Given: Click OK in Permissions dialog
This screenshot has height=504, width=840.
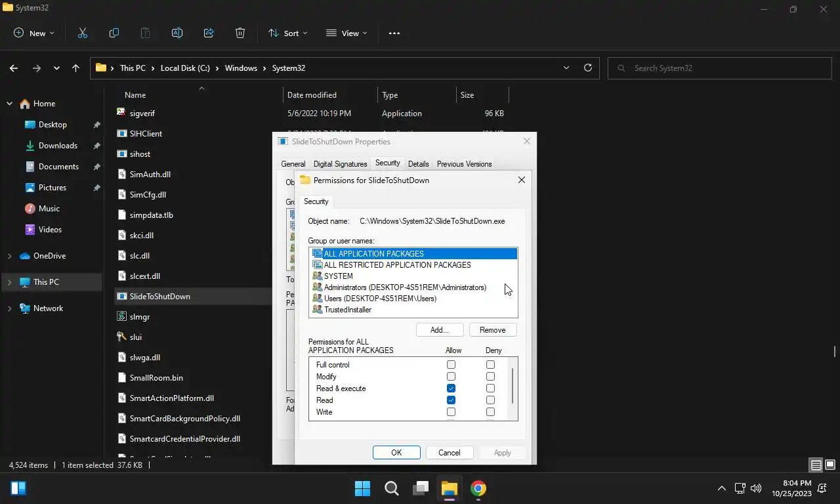Looking at the screenshot, I should [x=396, y=453].
